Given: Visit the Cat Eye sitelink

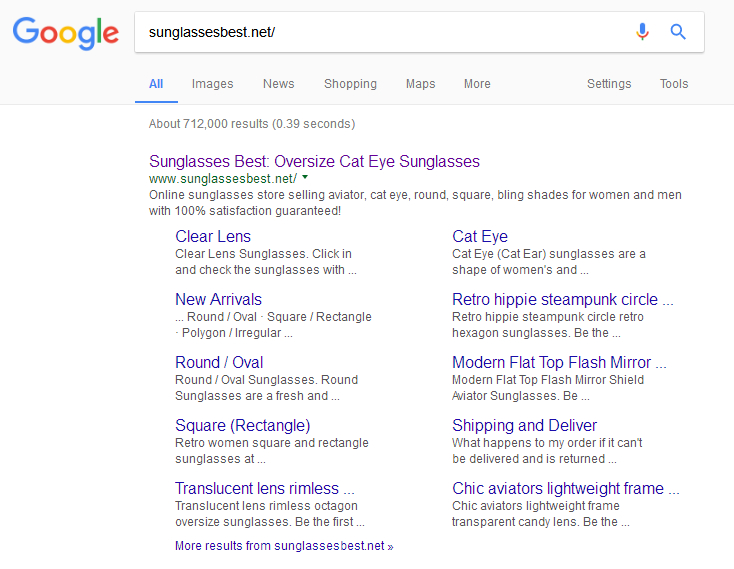Looking at the screenshot, I should (x=480, y=236).
